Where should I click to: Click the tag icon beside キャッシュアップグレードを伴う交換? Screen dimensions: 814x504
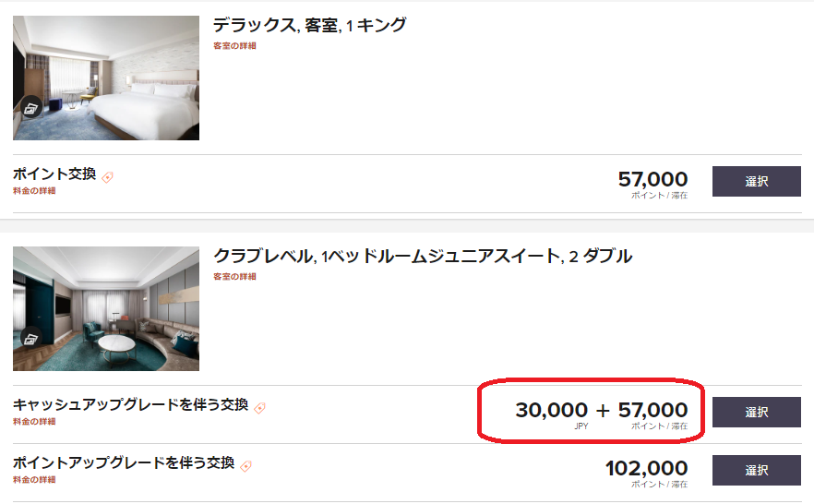pos(259,407)
